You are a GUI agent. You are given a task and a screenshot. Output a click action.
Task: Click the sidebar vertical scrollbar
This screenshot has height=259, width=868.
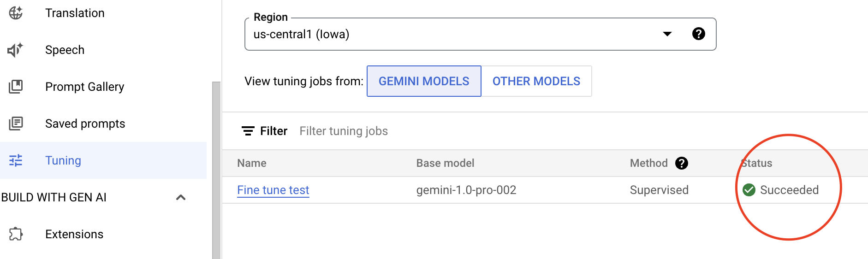click(x=216, y=171)
